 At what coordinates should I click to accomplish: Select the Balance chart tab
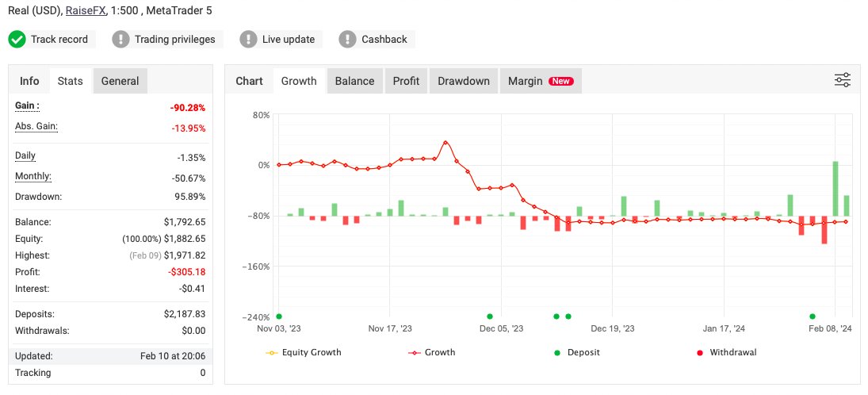click(354, 81)
